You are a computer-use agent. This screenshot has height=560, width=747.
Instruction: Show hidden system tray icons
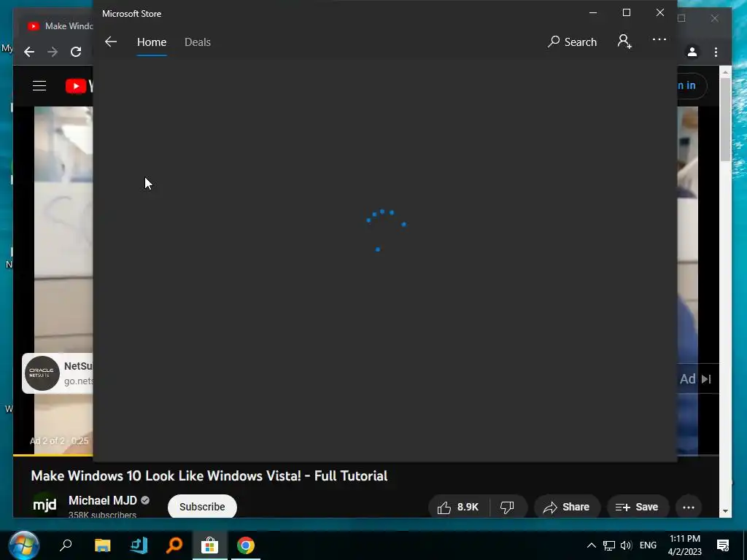(591, 545)
